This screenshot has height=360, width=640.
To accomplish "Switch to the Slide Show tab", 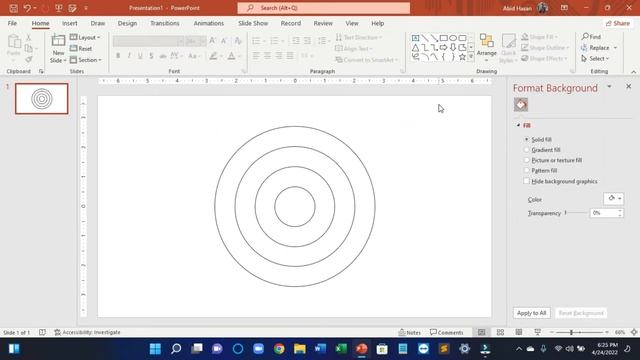I will pyautogui.click(x=253, y=23).
